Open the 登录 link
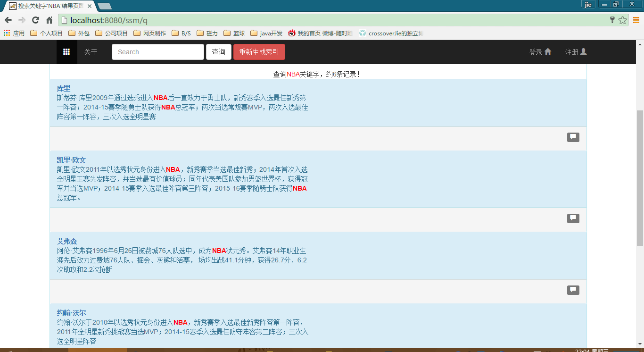This screenshot has width=644, height=352. (x=540, y=52)
